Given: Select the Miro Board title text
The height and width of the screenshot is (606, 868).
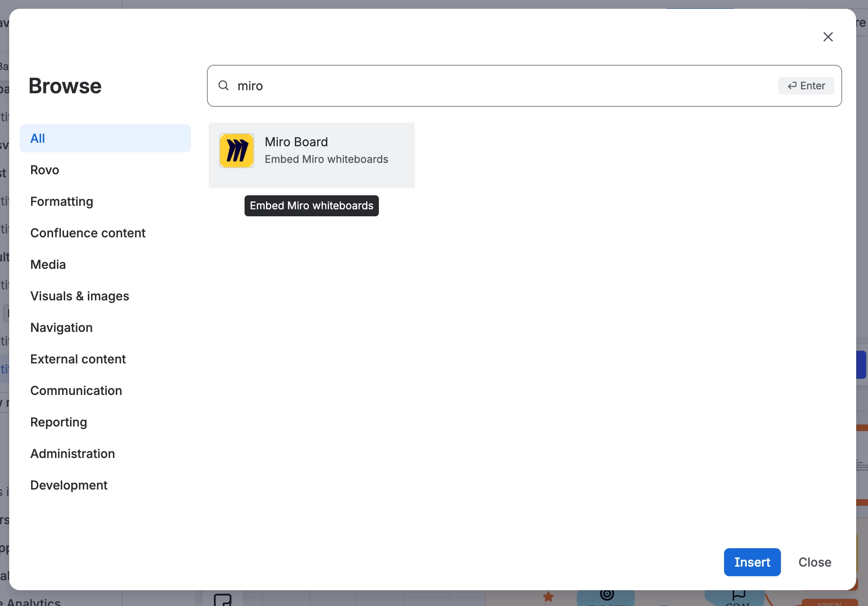Looking at the screenshot, I should (296, 142).
